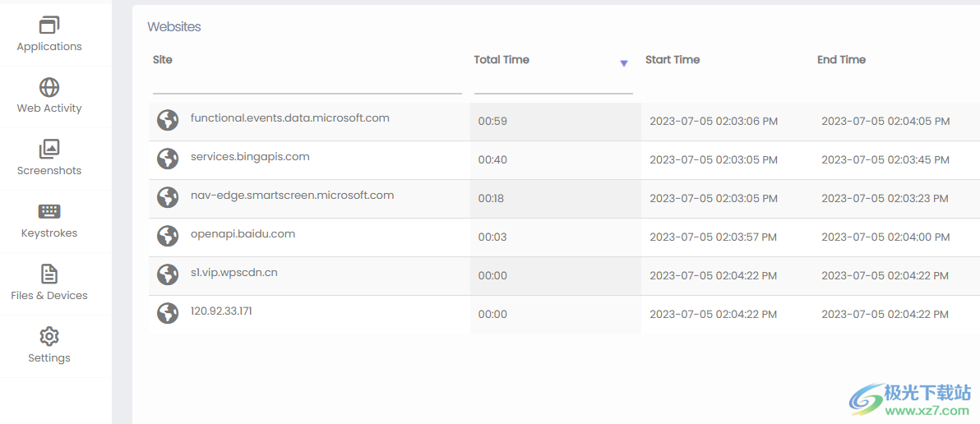Select the Keystrokes keyboard icon

click(49, 211)
